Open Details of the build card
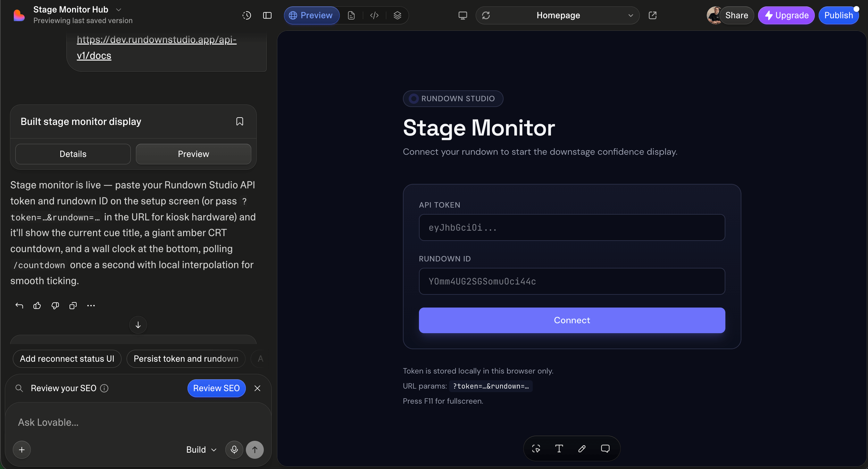The image size is (868, 469). [x=73, y=154]
